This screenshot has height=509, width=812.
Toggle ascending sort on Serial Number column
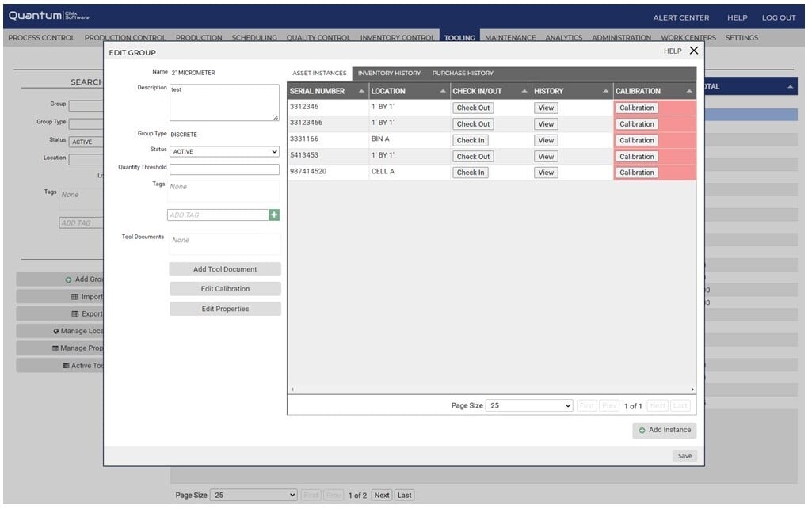(360, 91)
